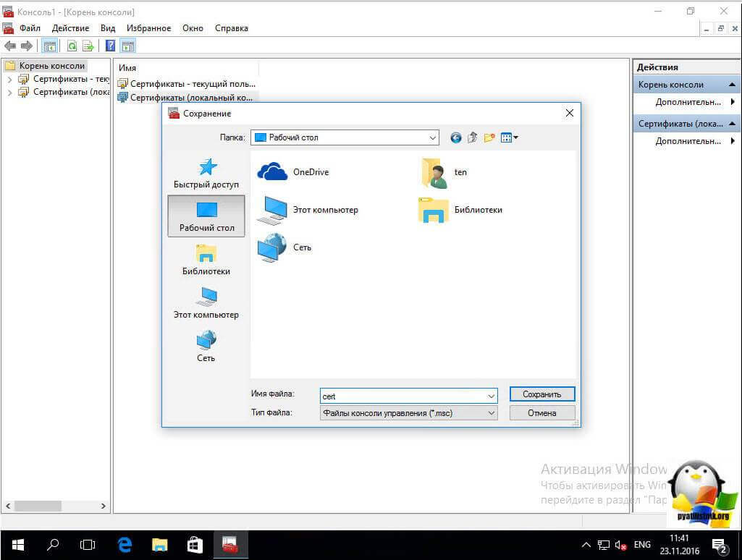Click the Отмена button
The width and height of the screenshot is (742, 560).
541,413
